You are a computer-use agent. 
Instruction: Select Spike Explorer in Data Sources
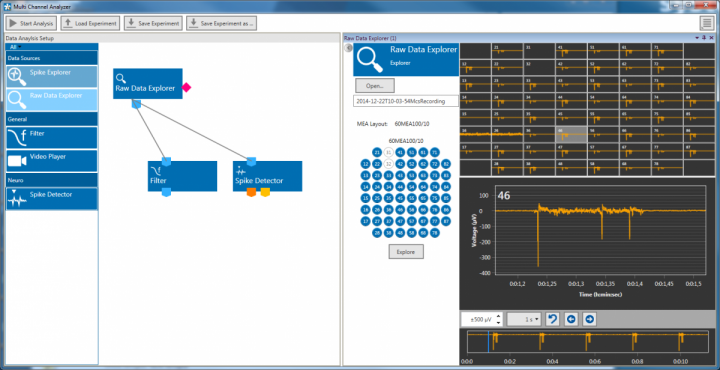[x=52, y=77]
